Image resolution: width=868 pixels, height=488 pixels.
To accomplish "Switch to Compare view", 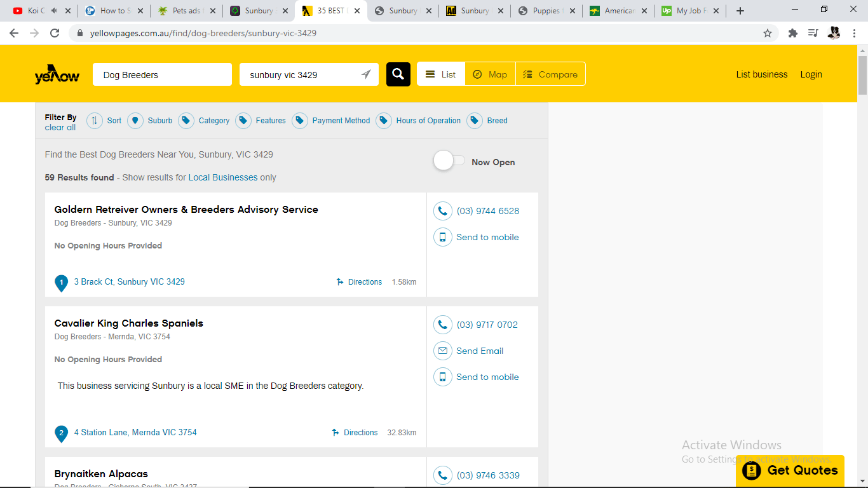I will coord(550,74).
